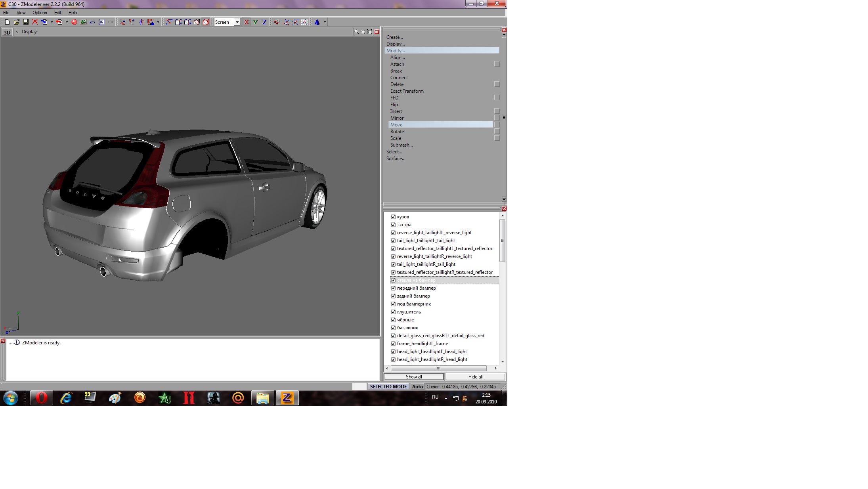The image size is (868, 489).
Task: Toggle checkbox for глушитель object
Action: click(x=393, y=312)
